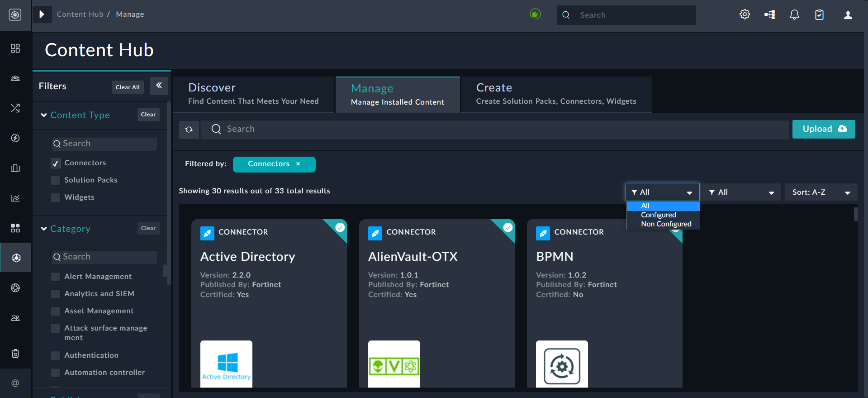Check the Analytics and SIEM category
Screen dimensions: 868x398
coord(56,294)
